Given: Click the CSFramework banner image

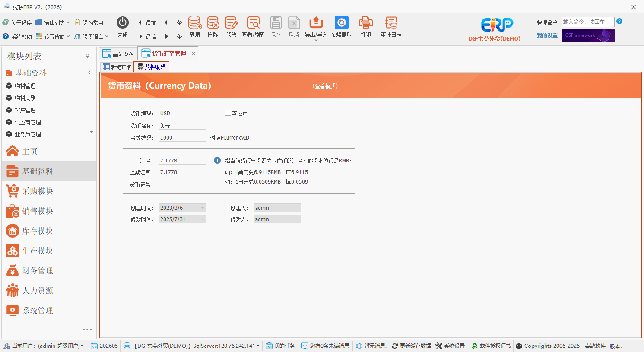Looking at the screenshot, I should (x=588, y=35).
